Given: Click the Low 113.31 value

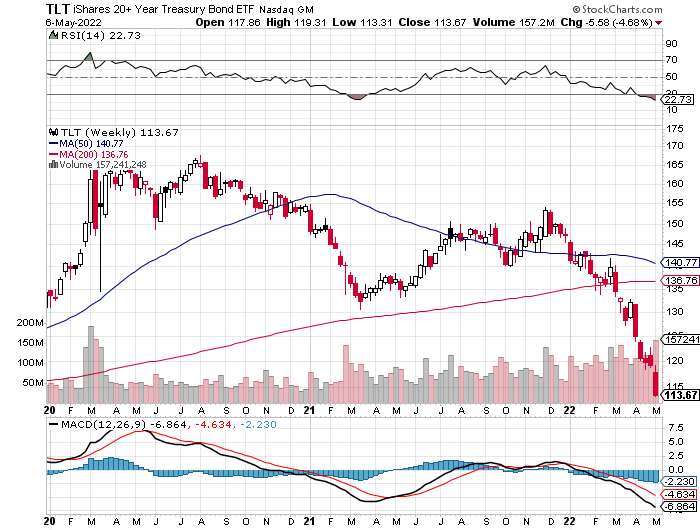Looking at the screenshot, I should click(362, 22).
